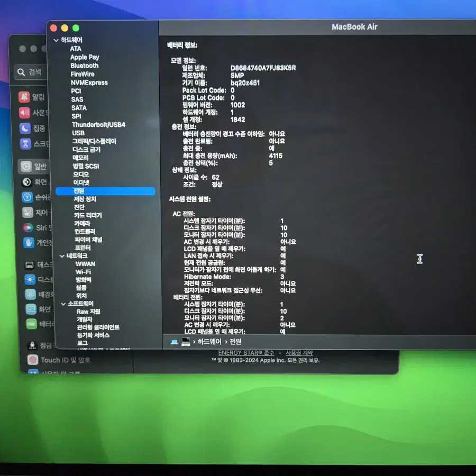Collapse the 네트워크 section chevron
This screenshot has height=476, width=476.
62,256
